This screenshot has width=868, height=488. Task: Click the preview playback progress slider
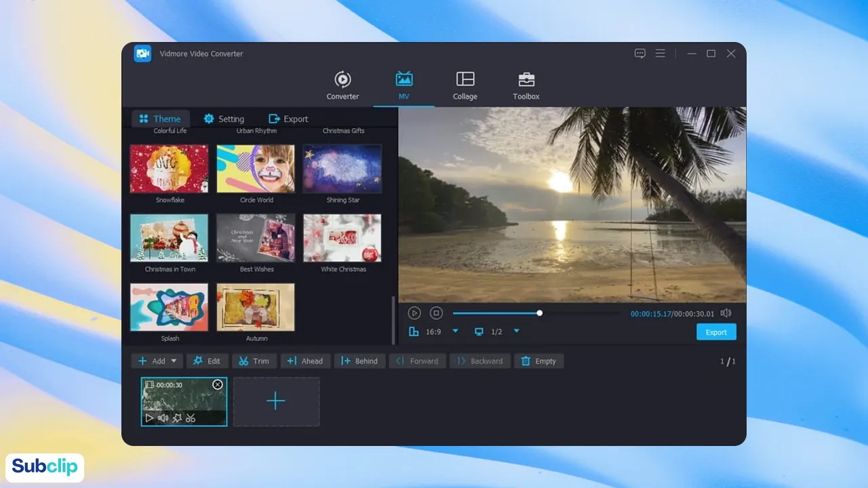(x=536, y=313)
